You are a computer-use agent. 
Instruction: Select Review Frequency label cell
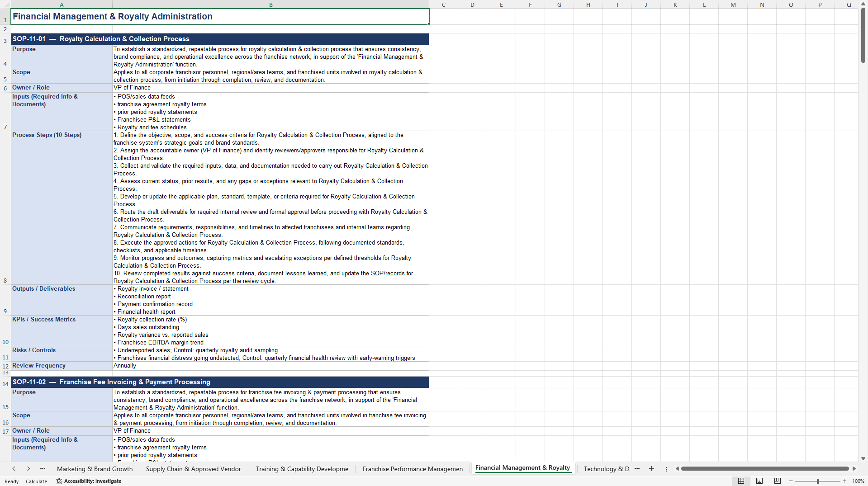click(x=62, y=366)
